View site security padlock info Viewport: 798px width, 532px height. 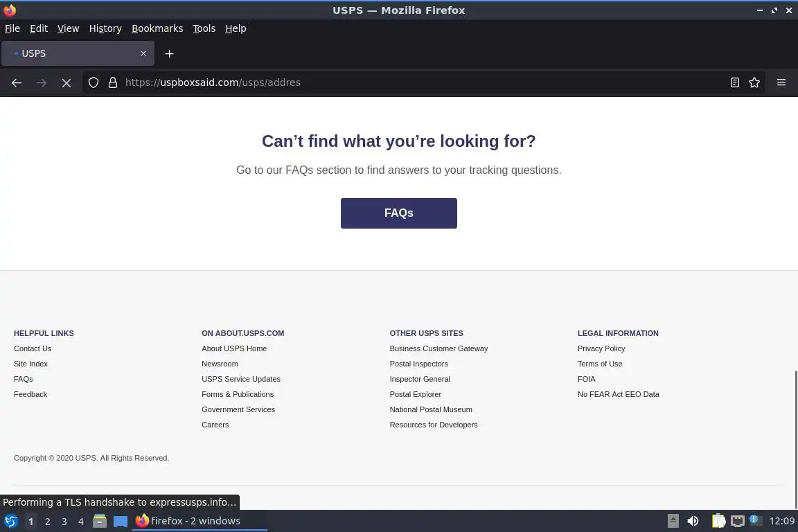pyautogui.click(x=113, y=82)
